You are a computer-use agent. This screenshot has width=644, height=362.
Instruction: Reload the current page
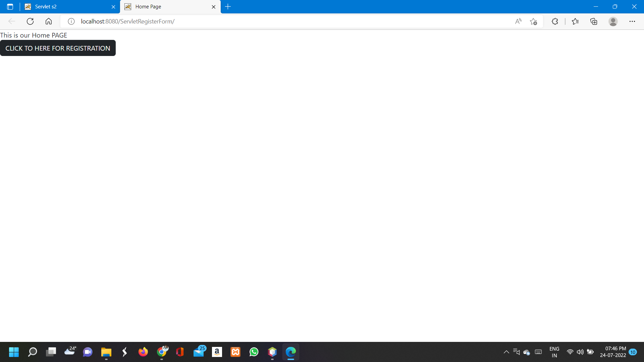click(30, 21)
